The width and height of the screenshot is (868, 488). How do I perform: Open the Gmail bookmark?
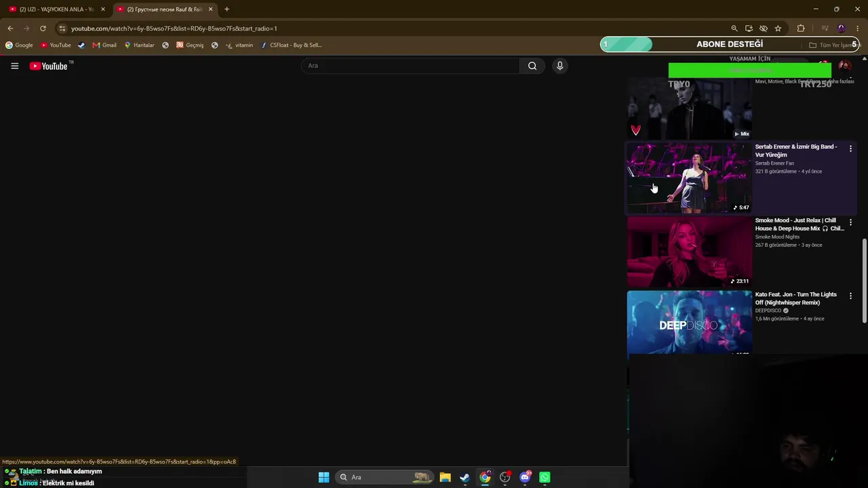[104, 45]
